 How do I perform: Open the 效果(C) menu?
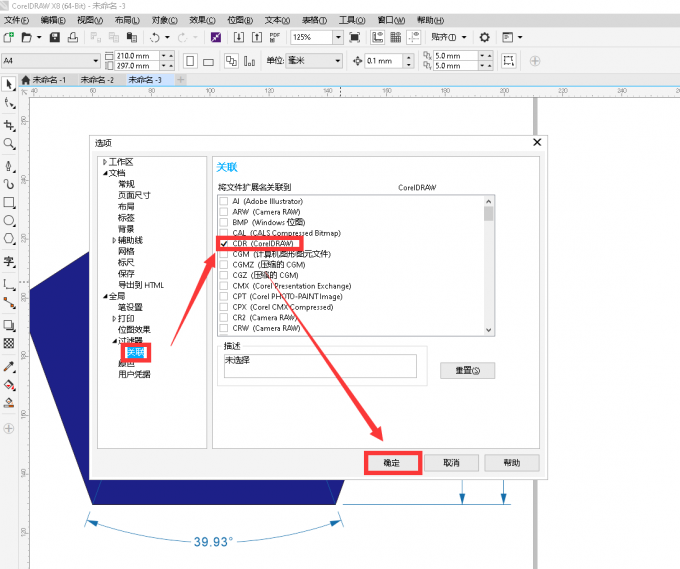[202, 20]
